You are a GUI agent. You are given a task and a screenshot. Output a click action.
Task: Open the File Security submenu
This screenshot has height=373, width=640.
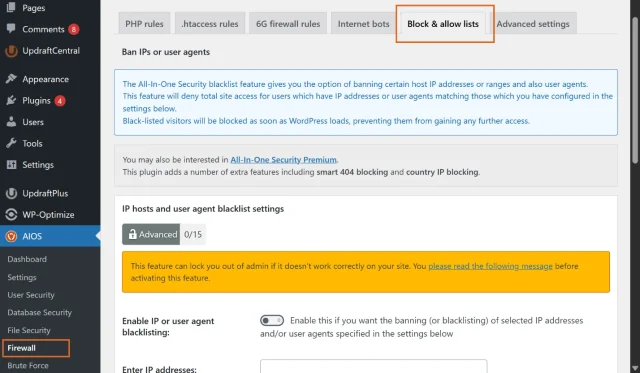[29, 330]
